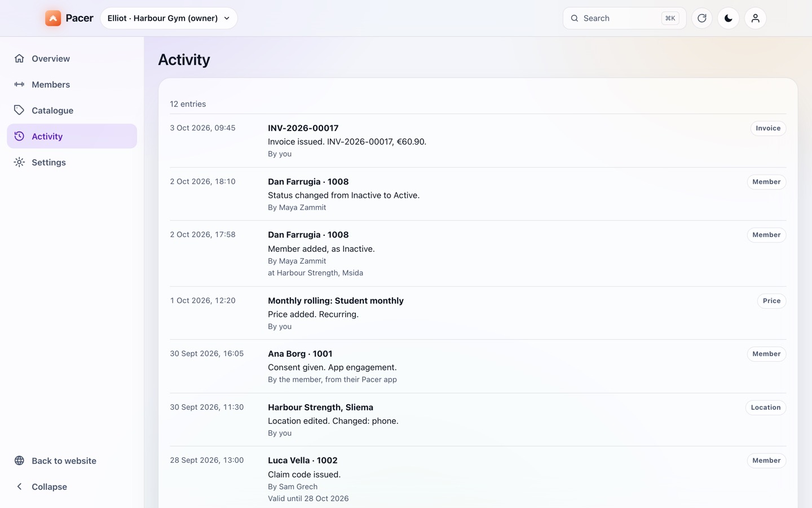Click the globe icon near Back to website
Screen dimensions: 812x508
(19, 461)
